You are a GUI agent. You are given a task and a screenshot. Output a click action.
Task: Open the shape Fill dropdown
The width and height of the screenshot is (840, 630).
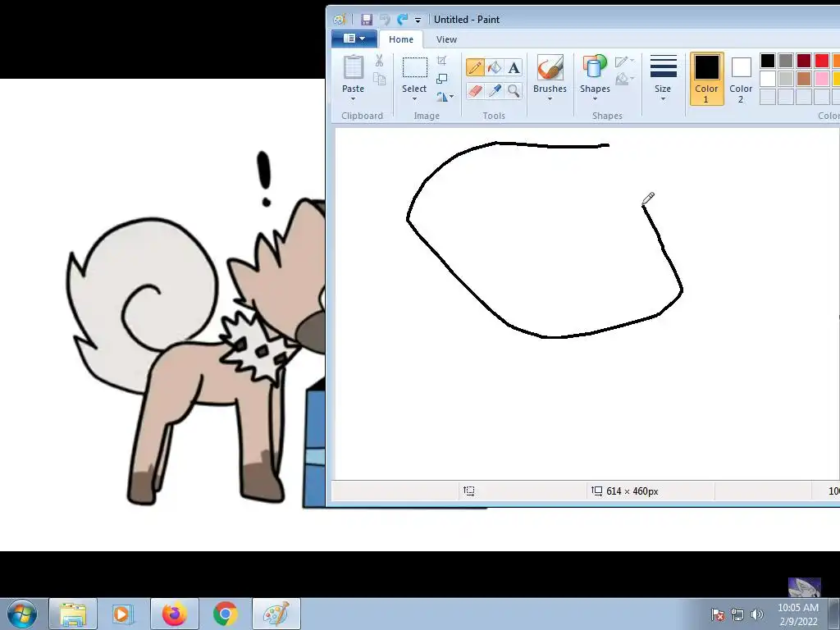[624, 80]
